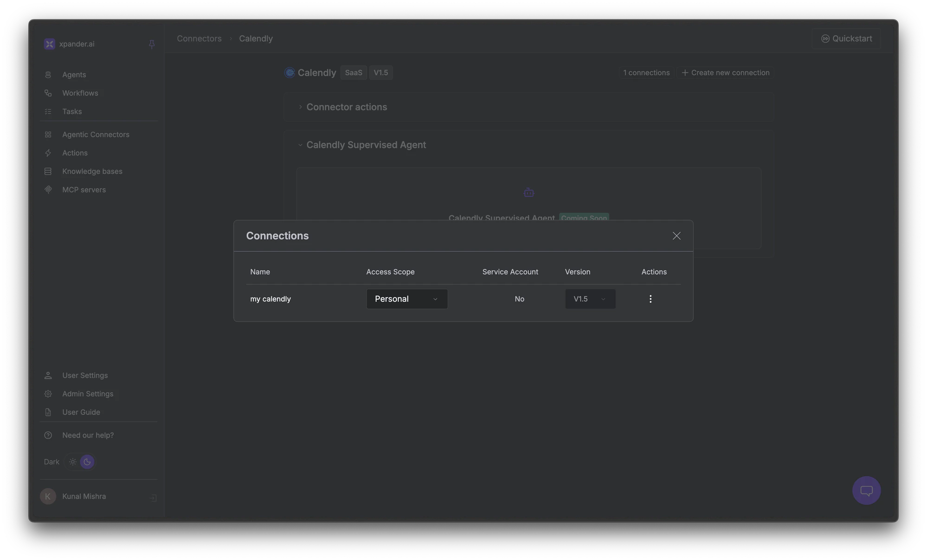This screenshot has height=560, width=927.
Task: Select the Tasks sidebar icon
Action: [x=49, y=111]
